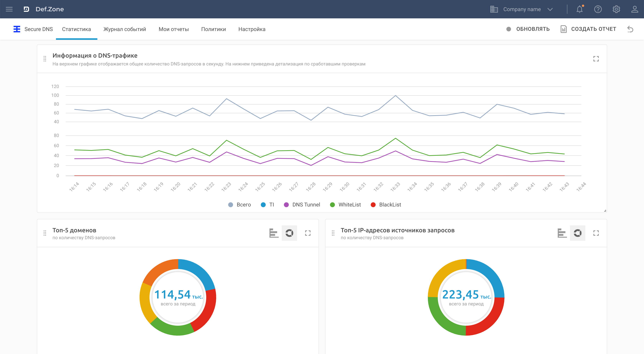Click the red BlackList legend swatch
Viewport: 644px width, 354px height.
(x=373, y=205)
